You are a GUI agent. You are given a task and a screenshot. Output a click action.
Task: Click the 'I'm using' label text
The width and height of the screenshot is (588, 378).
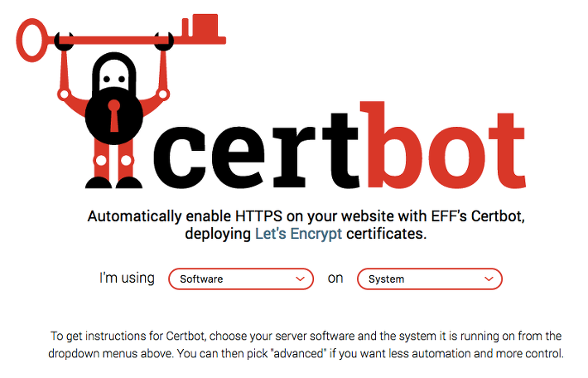point(127,279)
